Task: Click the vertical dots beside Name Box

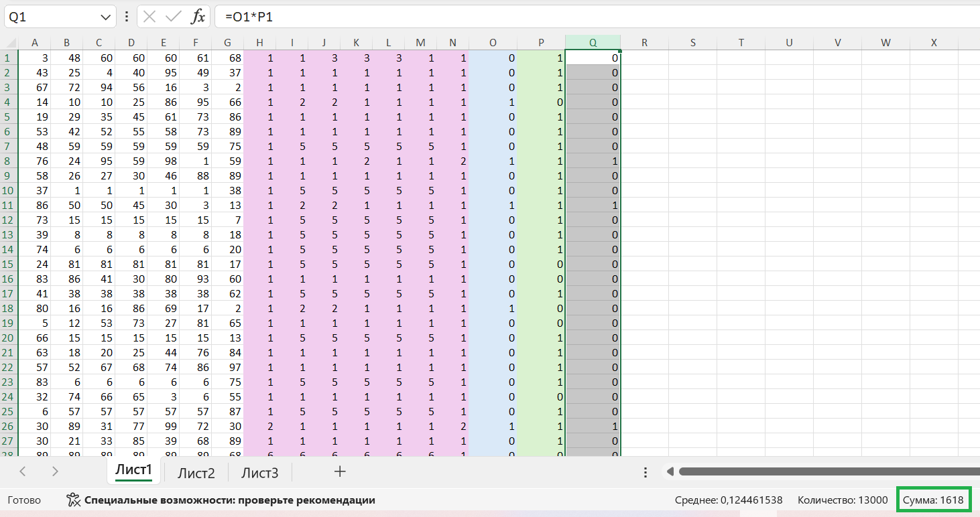Action: tap(127, 17)
